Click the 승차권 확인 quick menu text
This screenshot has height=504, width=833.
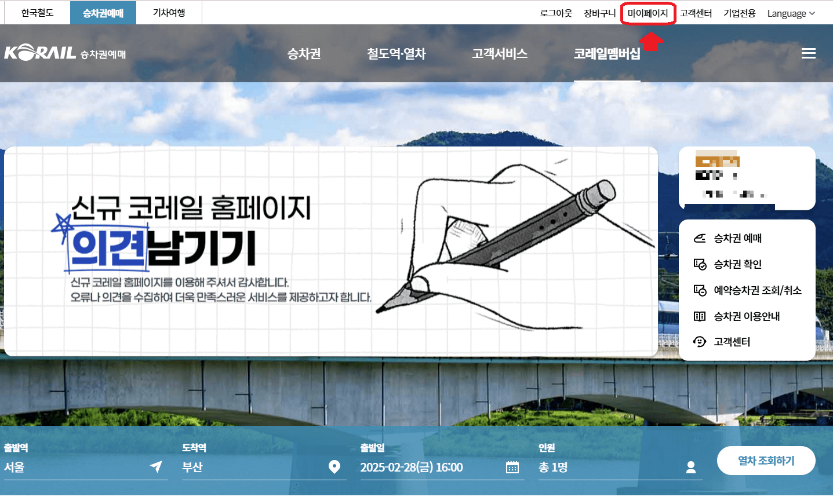(x=738, y=264)
